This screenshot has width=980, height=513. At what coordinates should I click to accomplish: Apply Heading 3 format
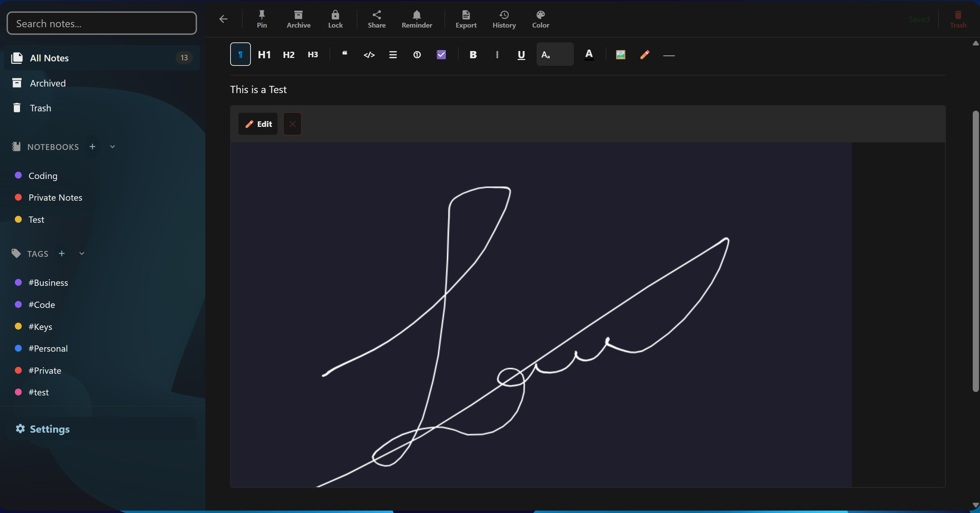tap(313, 54)
